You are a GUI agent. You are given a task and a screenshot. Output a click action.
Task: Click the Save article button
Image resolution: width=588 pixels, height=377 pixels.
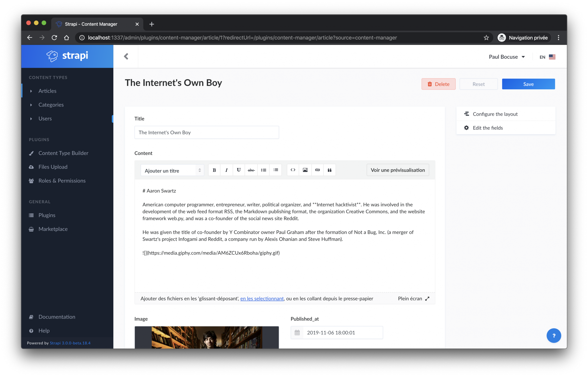click(528, 84)
